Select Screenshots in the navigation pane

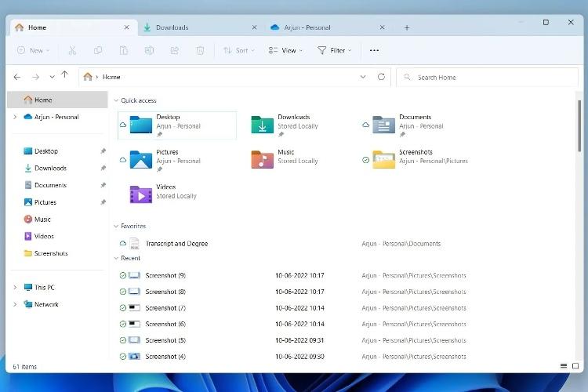pyautogui.click(x=58, y=253)
